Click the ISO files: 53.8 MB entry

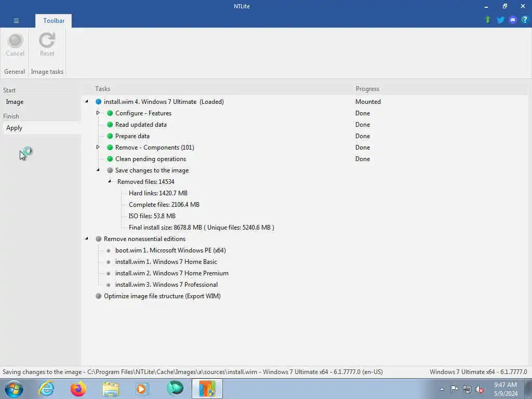point(152,216)
